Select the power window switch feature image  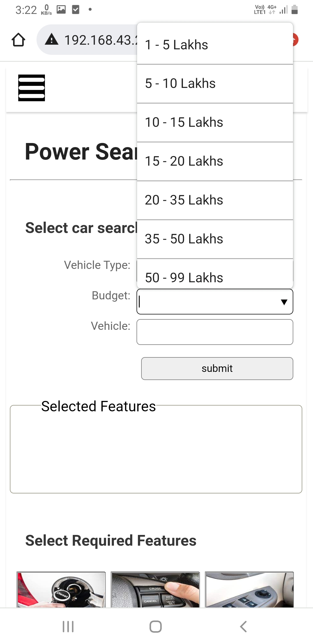[x=250, y=590]
